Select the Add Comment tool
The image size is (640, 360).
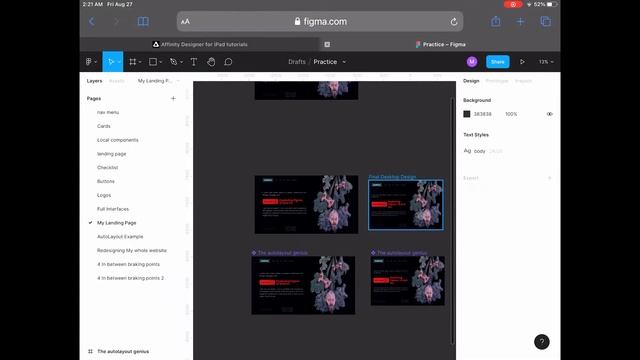(x=228, y=62)
